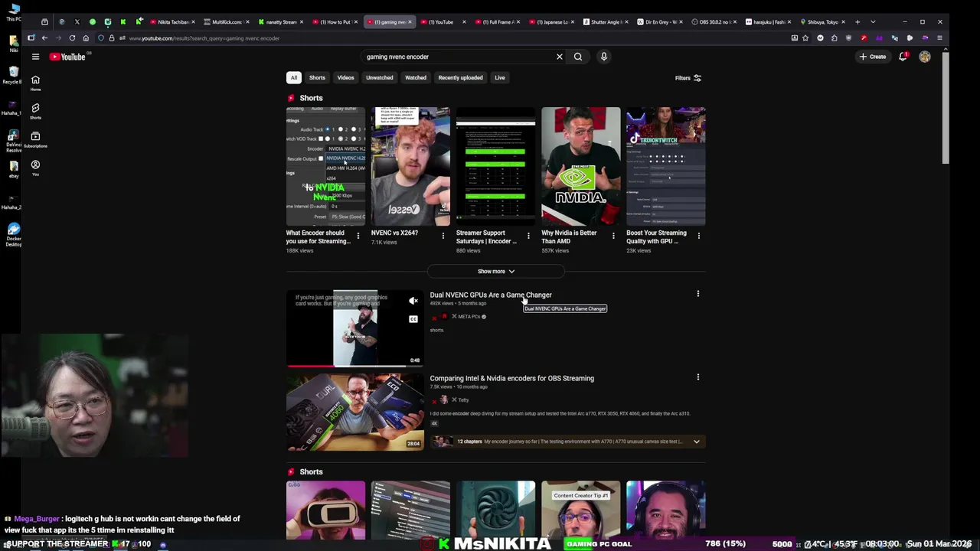Click the browser back arrow

point(44,37)
